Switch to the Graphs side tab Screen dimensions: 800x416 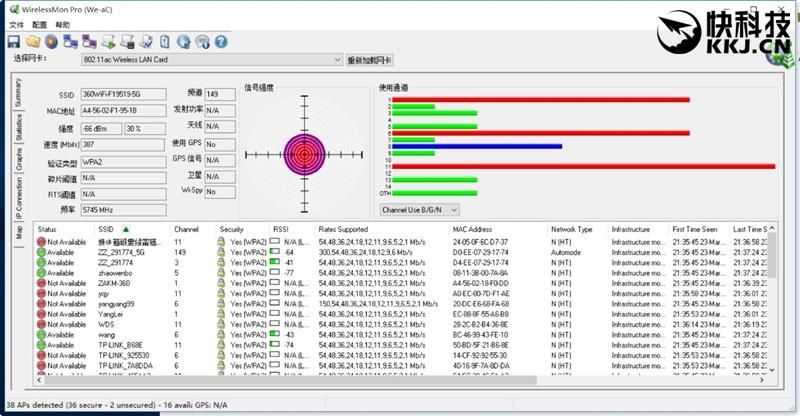pos(18,159)
